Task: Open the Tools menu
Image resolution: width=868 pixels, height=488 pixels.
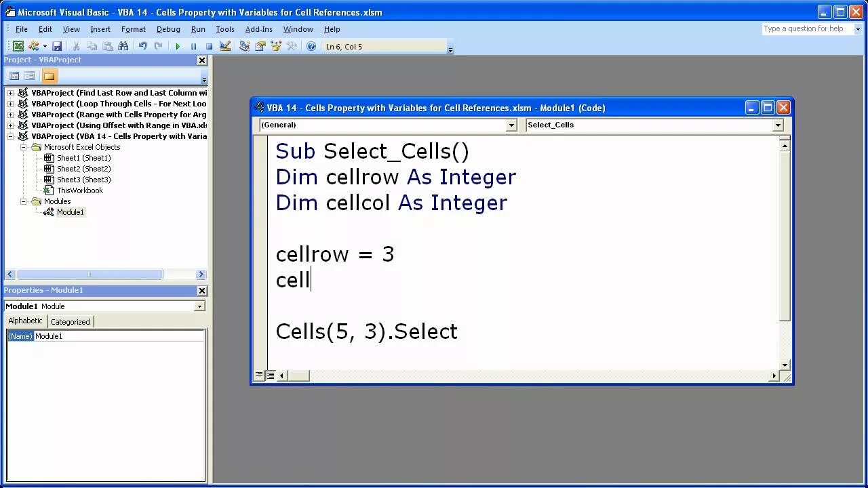Action: (225, 29)
